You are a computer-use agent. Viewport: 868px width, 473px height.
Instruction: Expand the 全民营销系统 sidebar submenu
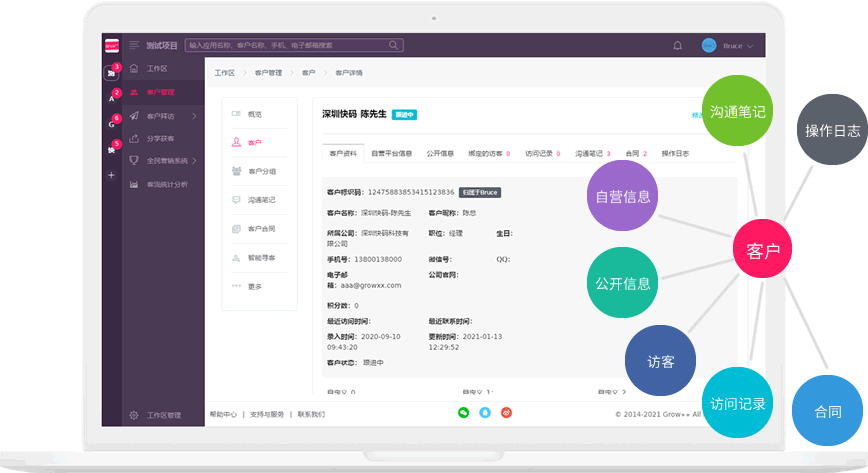(194, 160)
